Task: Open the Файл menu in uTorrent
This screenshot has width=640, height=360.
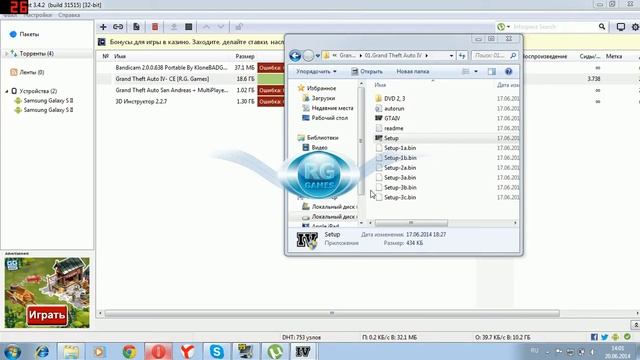Action: click(x=11, y=15)
